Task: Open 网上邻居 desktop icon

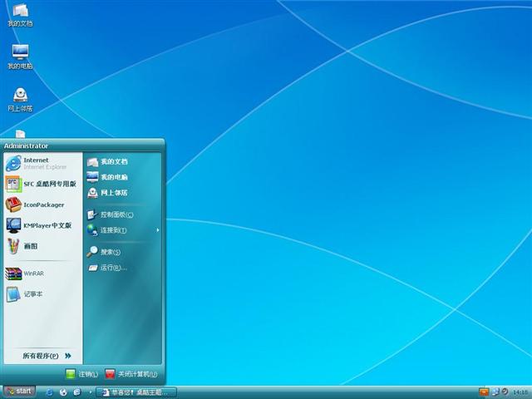Action: (x=20, y=98)
